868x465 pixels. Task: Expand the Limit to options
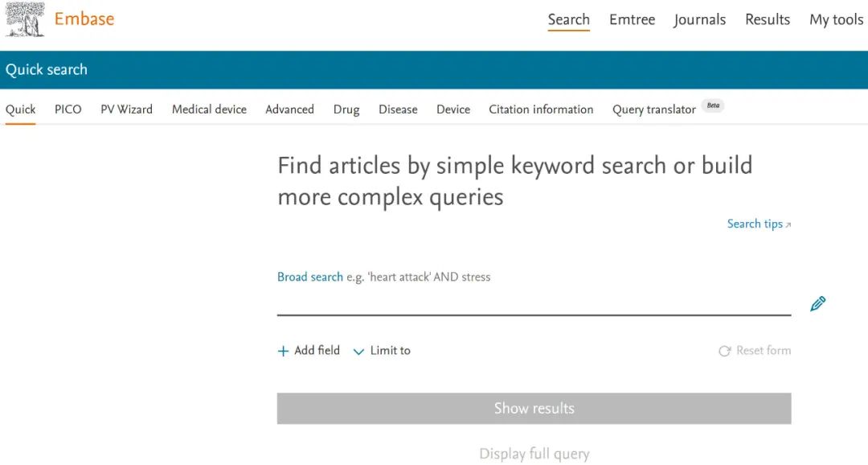click(x=383, y=351)
